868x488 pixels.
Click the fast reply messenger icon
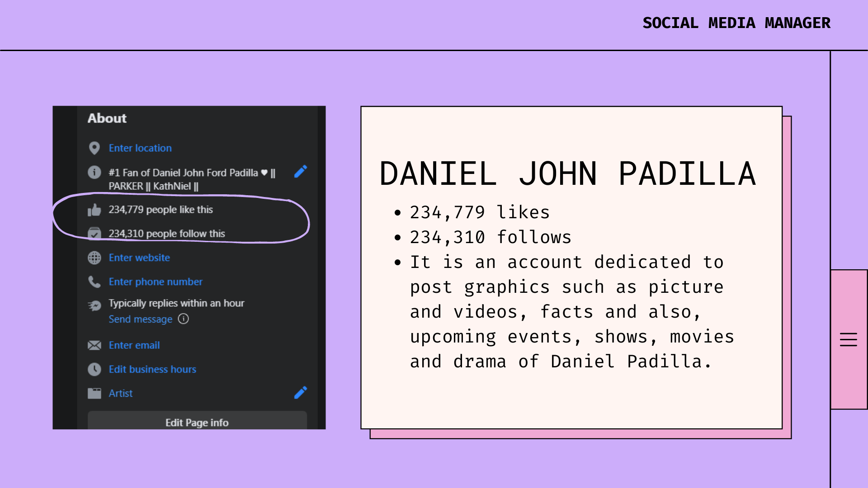94,305
